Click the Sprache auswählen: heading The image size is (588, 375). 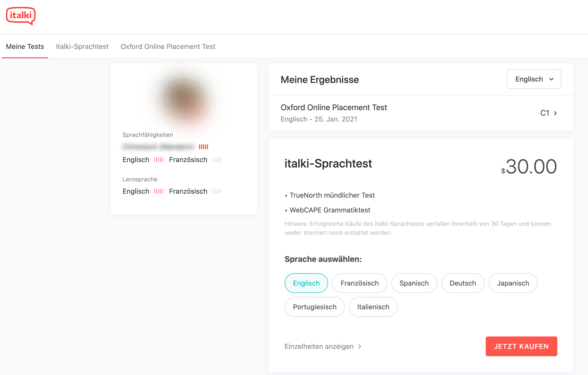pyautogui.click(x=323, y=259)
